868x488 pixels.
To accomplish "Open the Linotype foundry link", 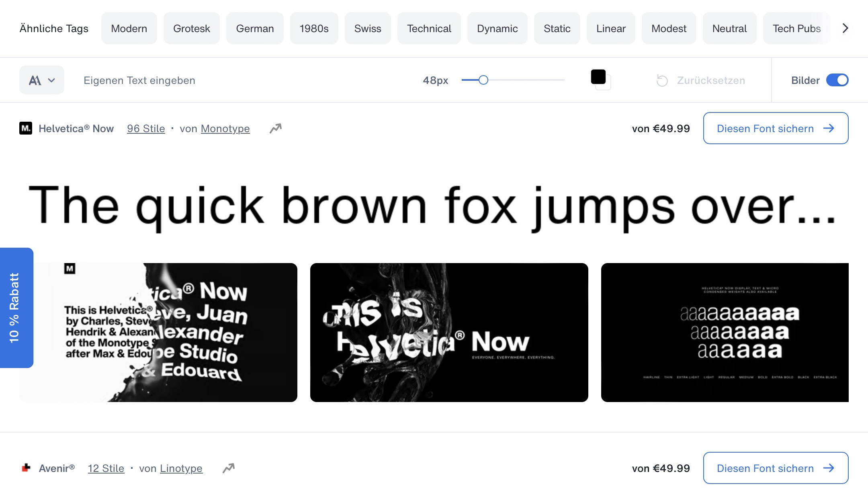I will [x=181, y=468].
